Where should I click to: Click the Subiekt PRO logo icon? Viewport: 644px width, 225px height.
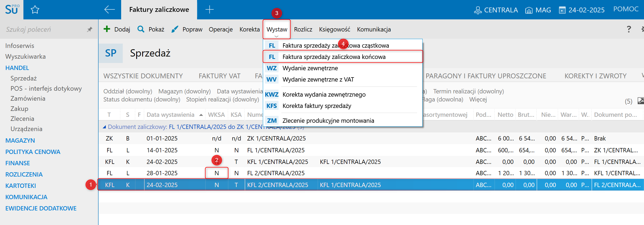click(12, 9)
